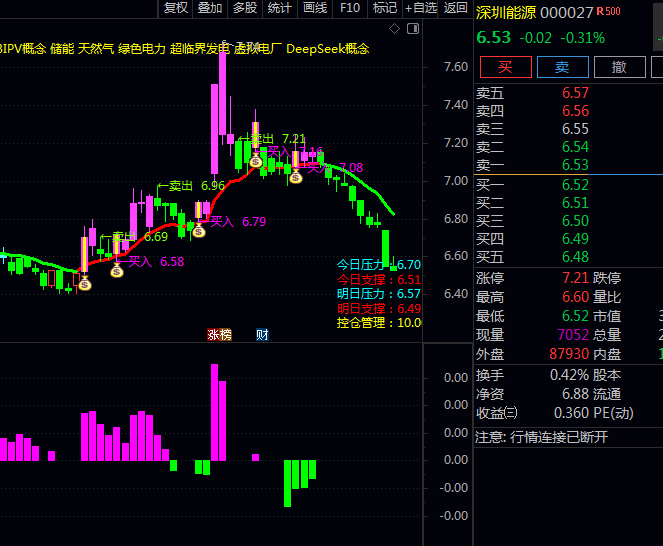Select the 买四 price 6.49
Screen dimensions: 663x546
pos(575,239)
